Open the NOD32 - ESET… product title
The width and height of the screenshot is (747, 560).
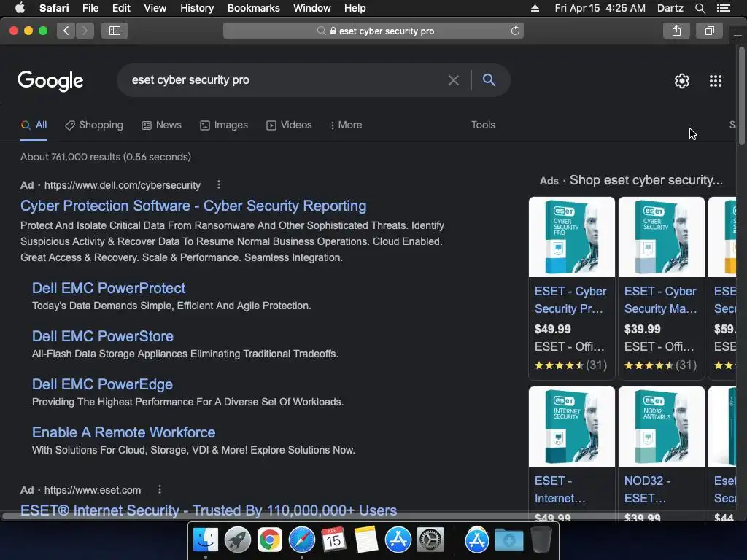(x=648, y=489)
